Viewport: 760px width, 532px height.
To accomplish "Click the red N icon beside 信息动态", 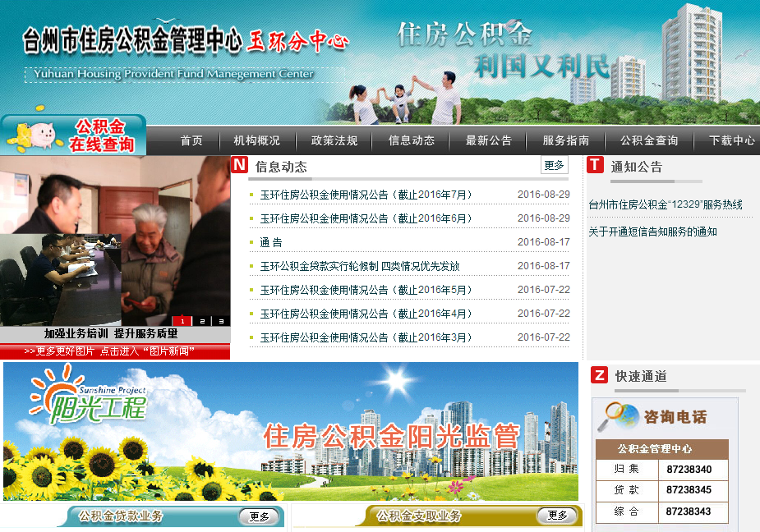I will click(x=239, y=165).
